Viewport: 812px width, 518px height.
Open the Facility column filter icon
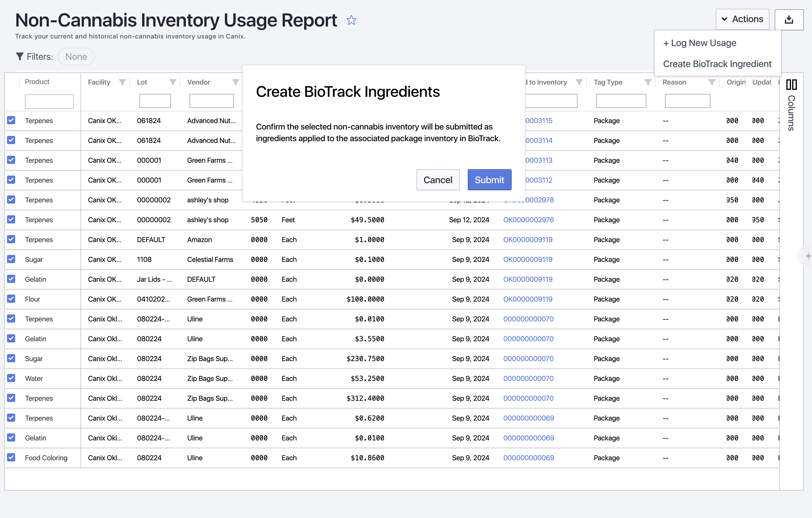click(x=123, y=82)
